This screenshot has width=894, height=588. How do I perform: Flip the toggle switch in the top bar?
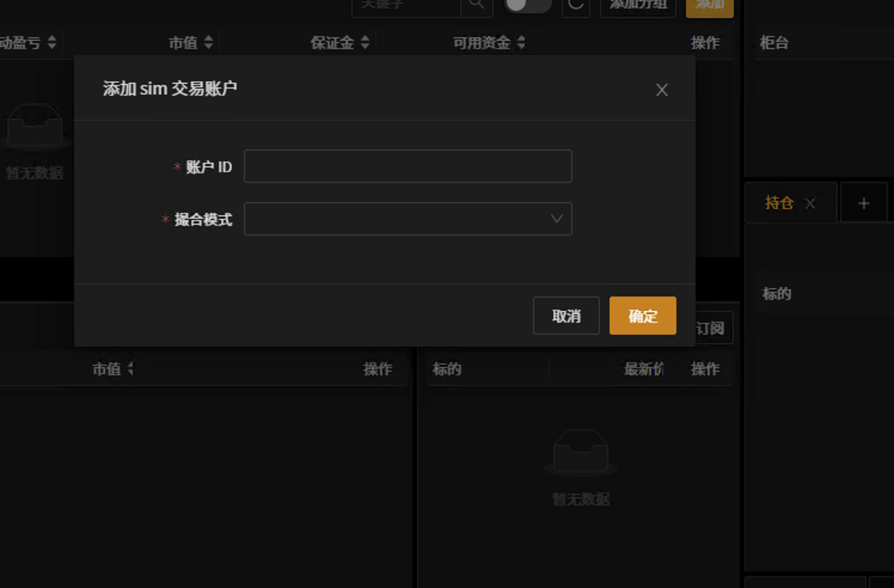[x=528, y=5]
